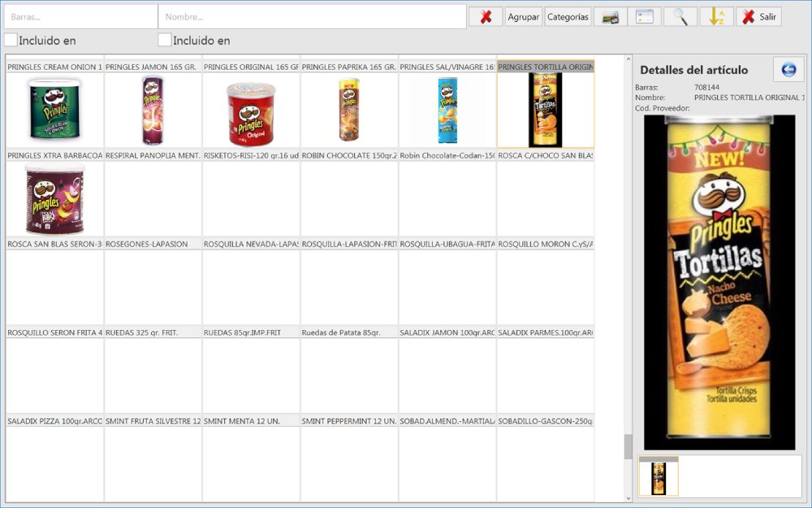Click the red X clear filter button
Viewport: 812px width, 508px height.
pyautogui.click(x=486, y=17)
